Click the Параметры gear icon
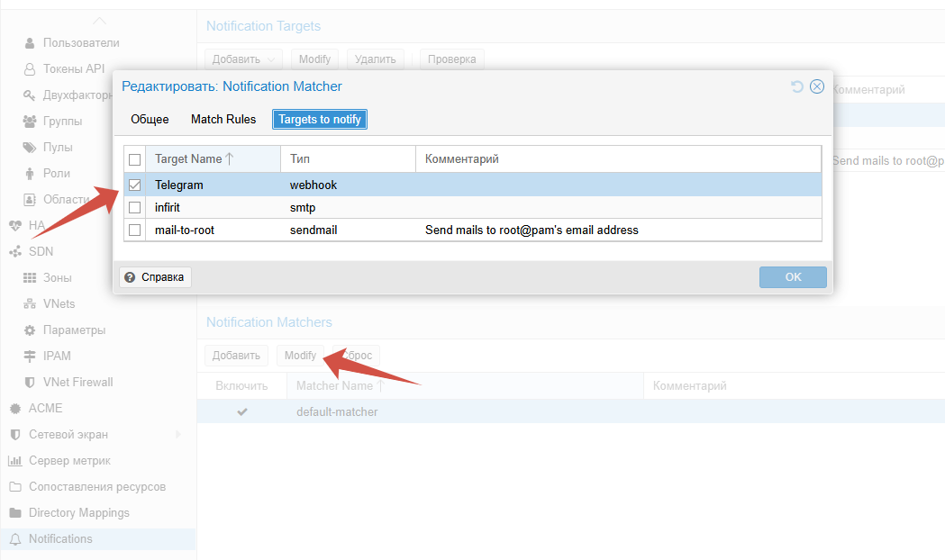 click(x=30, y=330)
